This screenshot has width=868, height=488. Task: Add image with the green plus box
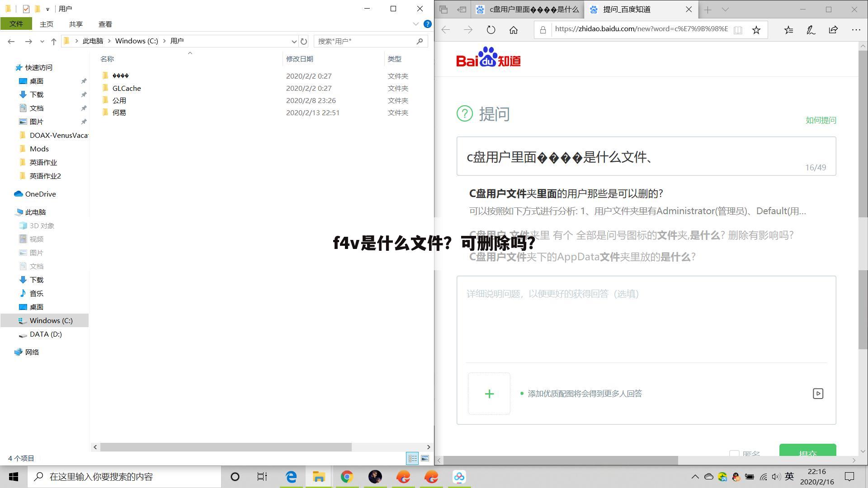tap(489, 394)
